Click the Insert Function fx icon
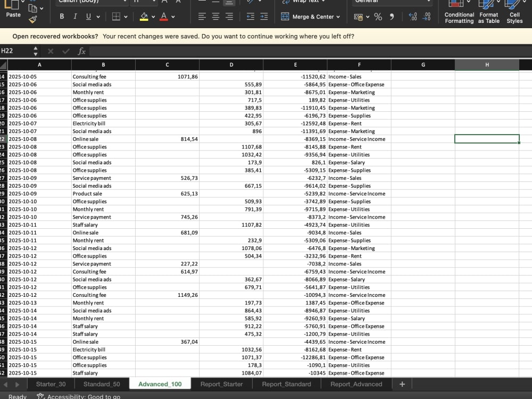The image size is (532, 399). tap(81, 51)
